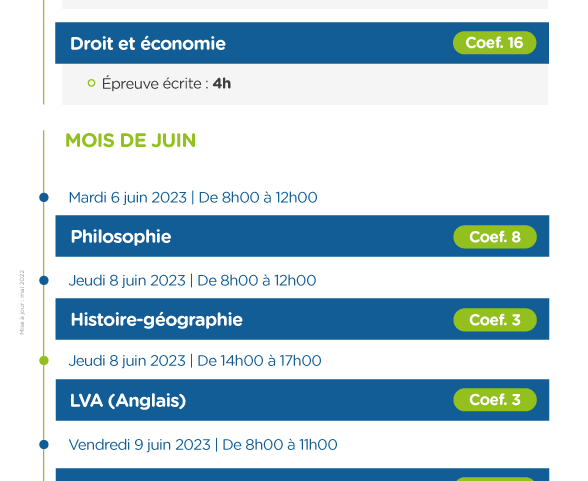588x481 pixels.
Task: Click the green timeline dot for 14h00 session
Action: [44, 361]
